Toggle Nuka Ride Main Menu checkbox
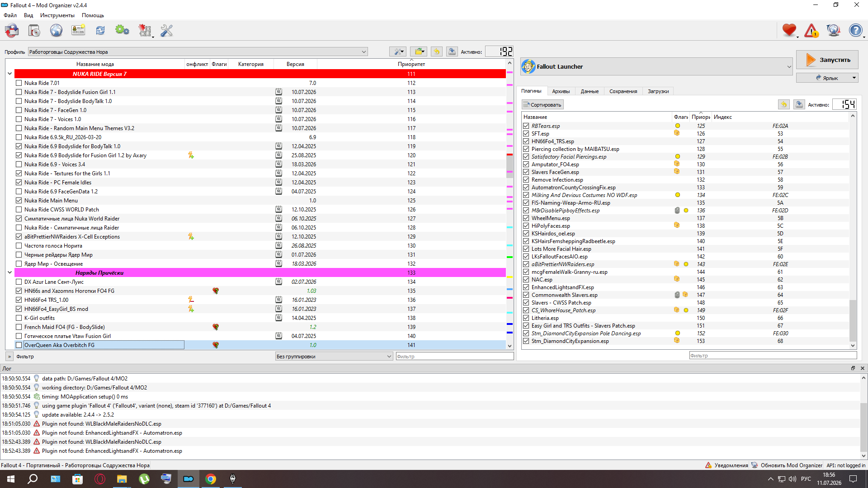 [19, 200]
